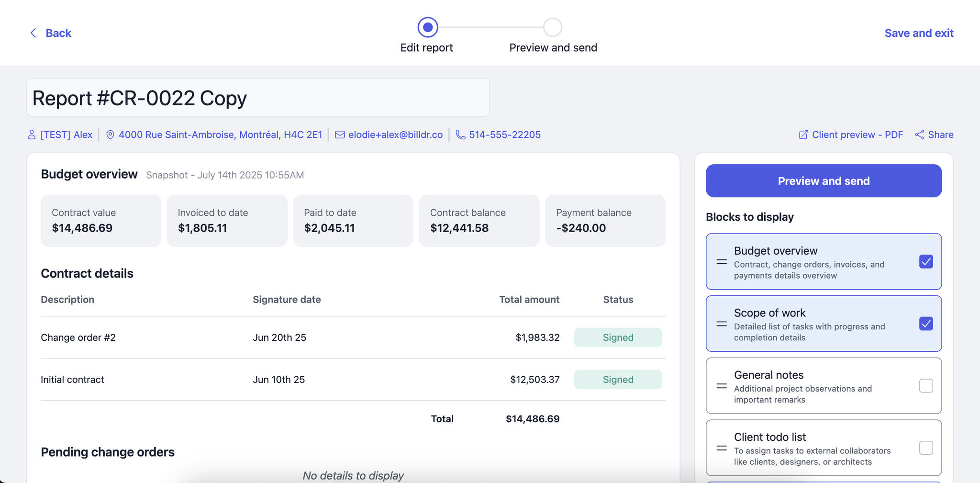
Task: Click the Contract value $14,486.69 card
Action: click(x=101, y=221)
